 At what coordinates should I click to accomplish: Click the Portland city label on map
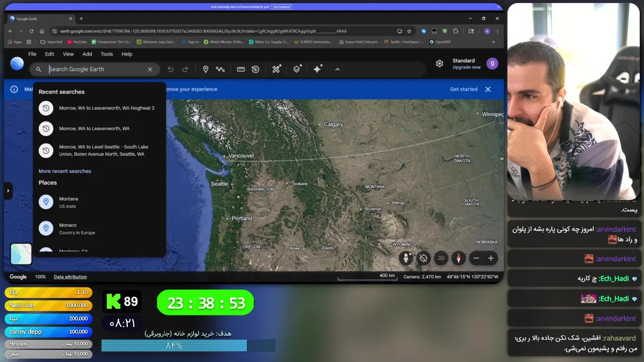pyautogui.click(x=242, y=219)
